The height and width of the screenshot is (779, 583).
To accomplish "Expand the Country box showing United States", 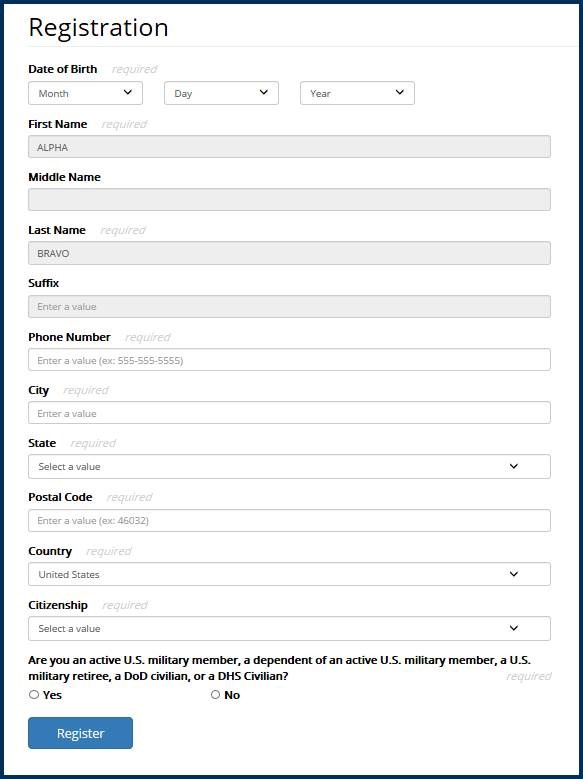I will click(289, 574).
